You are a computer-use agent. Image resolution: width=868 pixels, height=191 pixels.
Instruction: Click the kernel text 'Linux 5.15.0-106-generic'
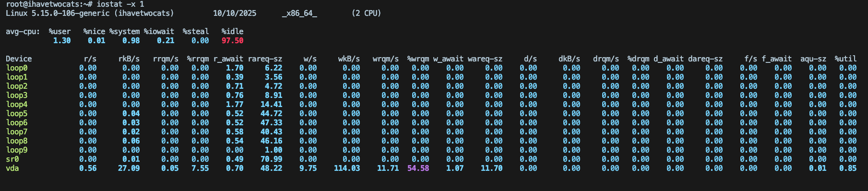(x=58, y=13)
